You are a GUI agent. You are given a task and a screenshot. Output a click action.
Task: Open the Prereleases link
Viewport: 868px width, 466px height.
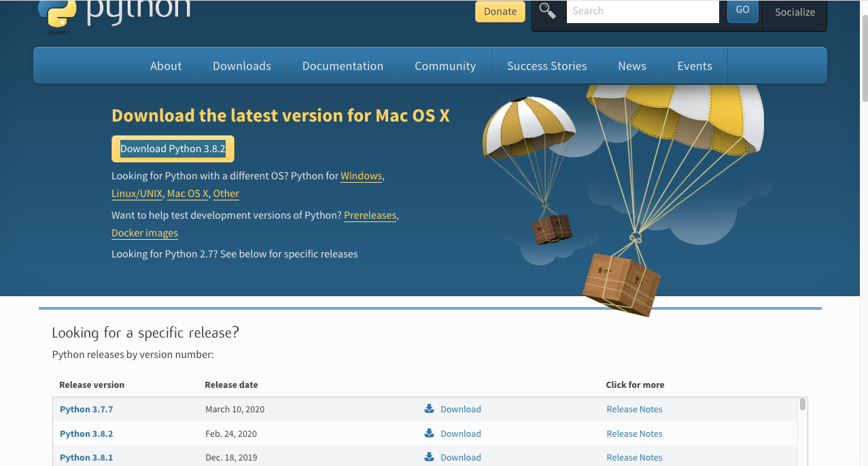370,215
